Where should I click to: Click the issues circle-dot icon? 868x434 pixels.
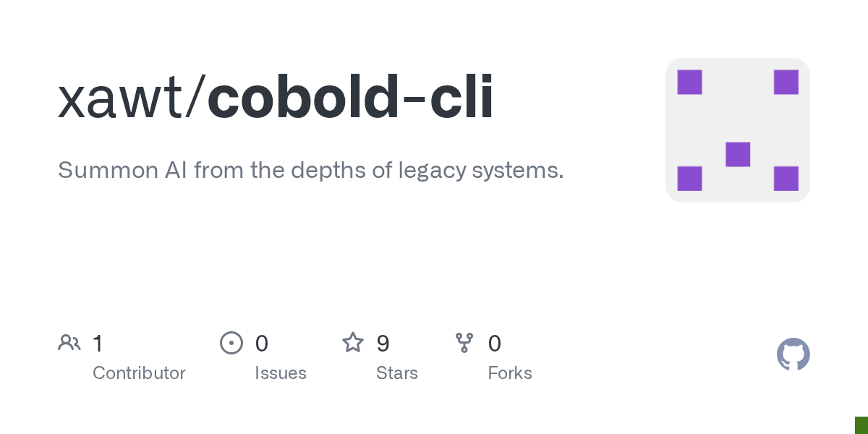point(231,342)
